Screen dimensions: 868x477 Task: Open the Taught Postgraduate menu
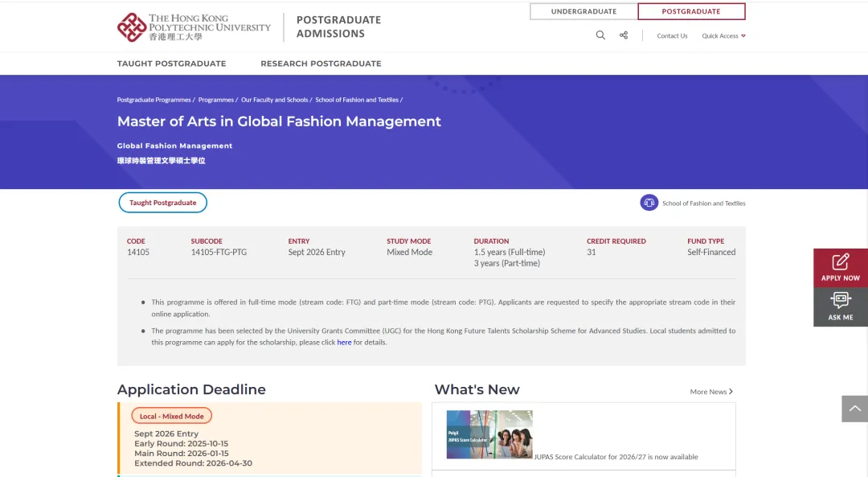click(171, 64)
